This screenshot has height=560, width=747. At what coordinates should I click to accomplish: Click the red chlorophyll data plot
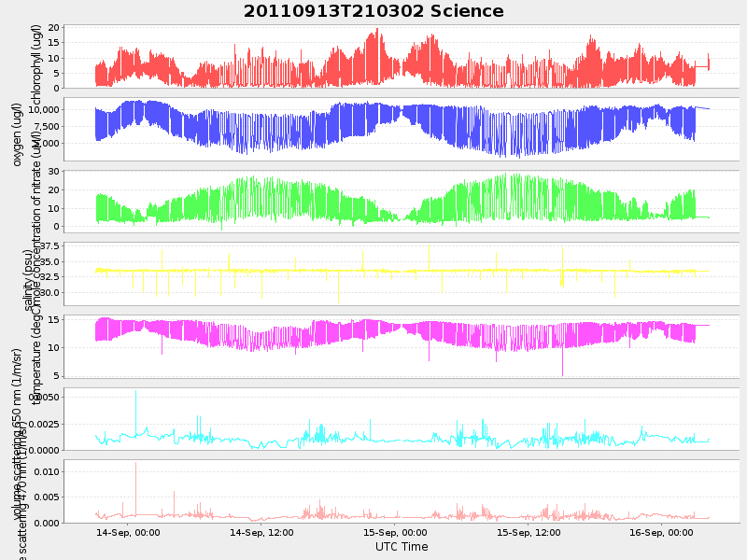pyautogui.click(x=402, y=57)
